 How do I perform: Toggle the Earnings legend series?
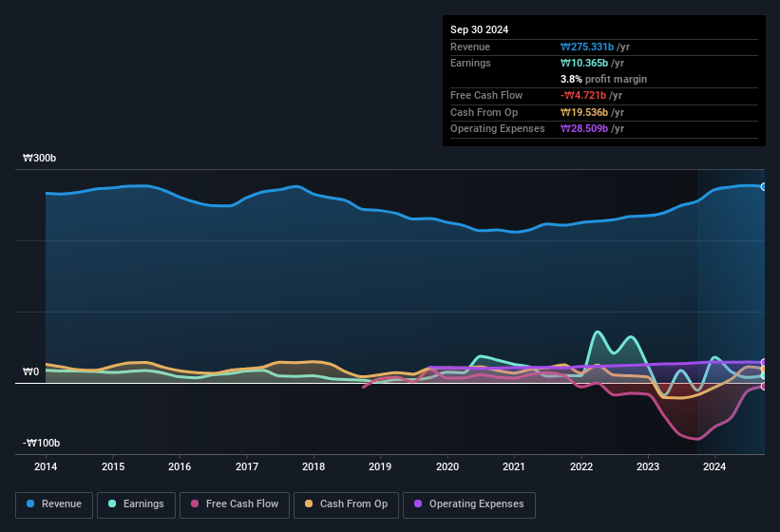(x=137, y=504)
